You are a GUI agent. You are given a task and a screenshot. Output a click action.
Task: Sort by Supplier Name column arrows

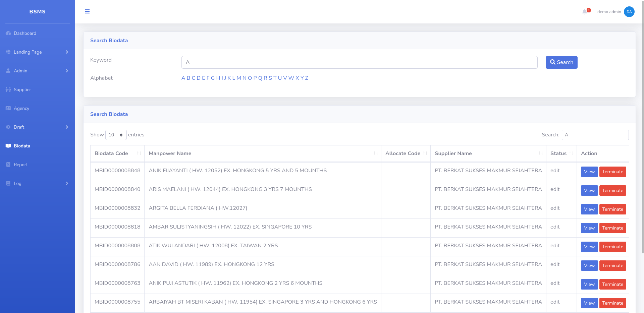pyautogui.click(x=541, y=153)
